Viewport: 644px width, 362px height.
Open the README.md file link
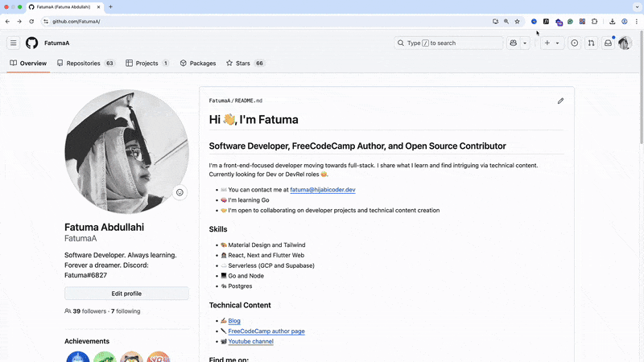249,101
